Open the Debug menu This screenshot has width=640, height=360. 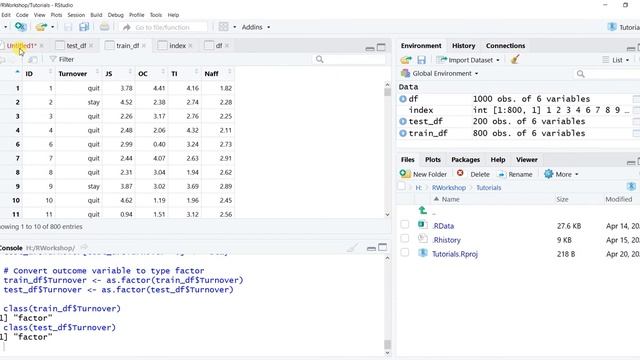pos(116,15)
